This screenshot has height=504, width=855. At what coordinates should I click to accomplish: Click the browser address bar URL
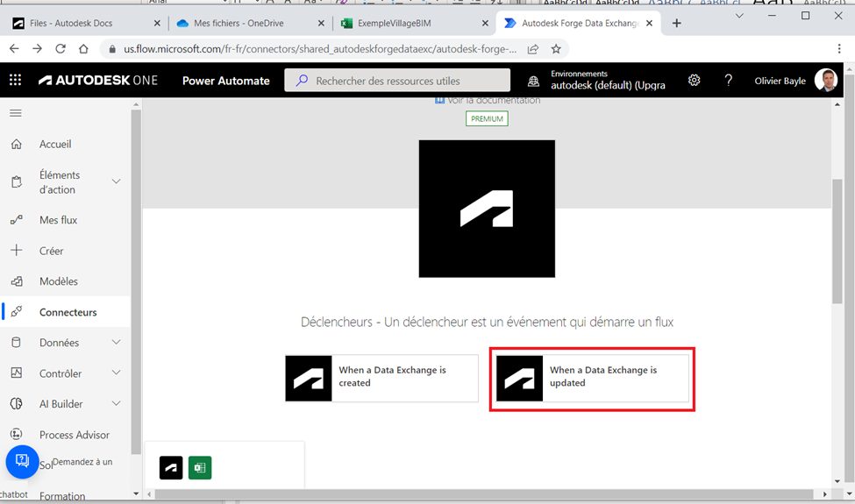320,49
